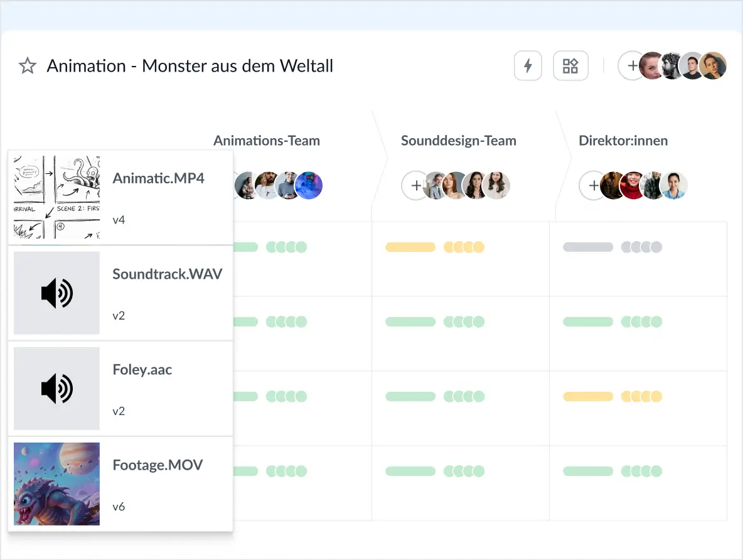
Task: Click the last avatar in Sounddesign-Team group
Action: (x=496, y=185)
